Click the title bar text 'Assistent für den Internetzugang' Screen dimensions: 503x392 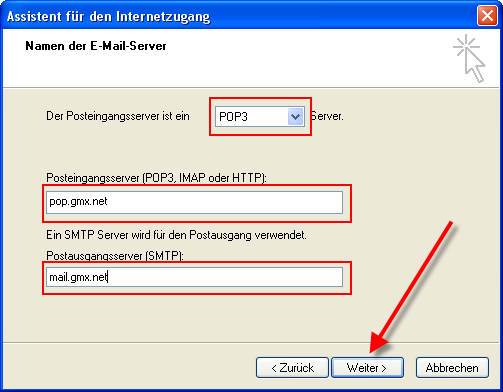click(108, 16)
